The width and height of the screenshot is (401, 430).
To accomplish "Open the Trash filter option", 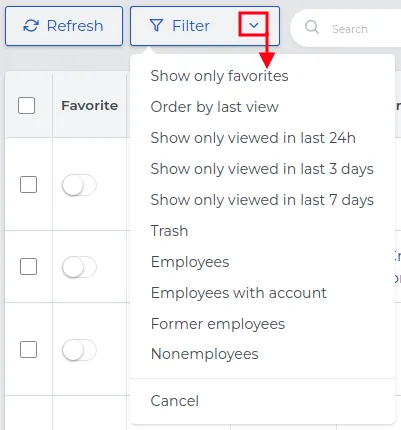I will (169, 231).
